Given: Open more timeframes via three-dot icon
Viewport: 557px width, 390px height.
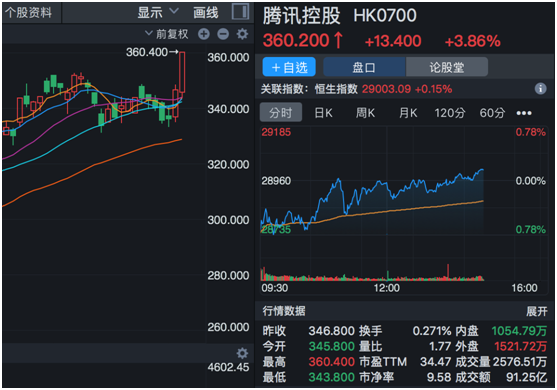Looking at the screenshot, I should point(524,113).
